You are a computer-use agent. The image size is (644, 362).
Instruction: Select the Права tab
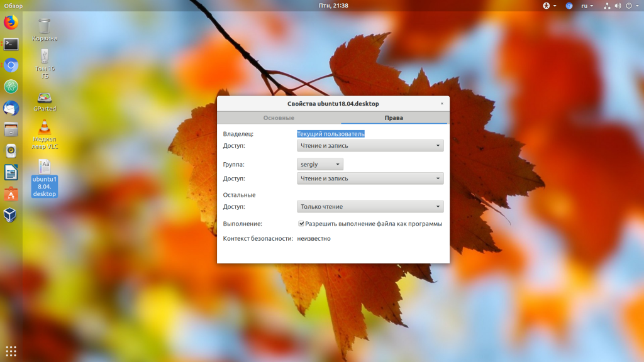coord(394,118)
